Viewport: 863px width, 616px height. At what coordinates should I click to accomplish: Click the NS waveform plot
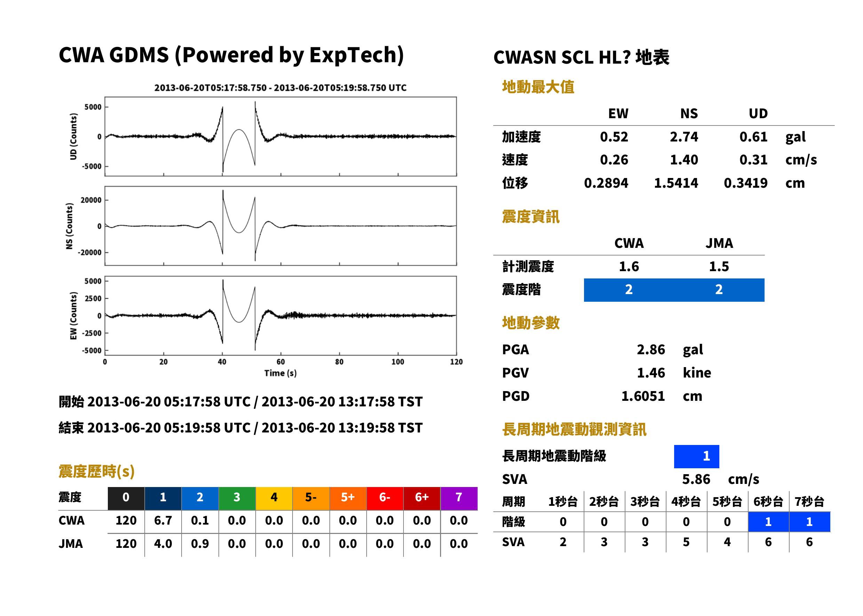(280, 226)
